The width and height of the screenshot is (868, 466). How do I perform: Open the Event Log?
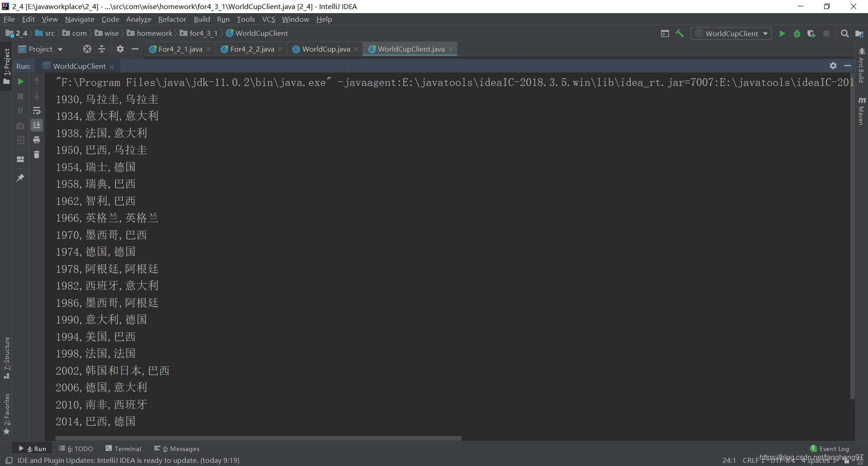pyautogui.click(x=830, y=448)
